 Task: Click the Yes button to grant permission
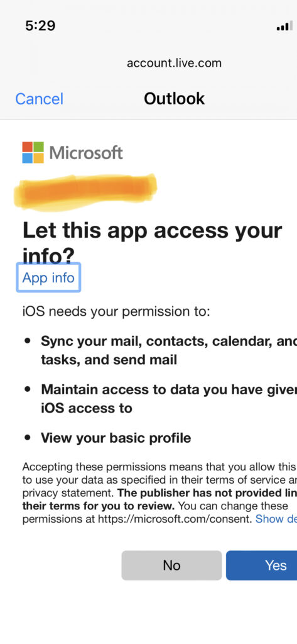click(262, 565)
